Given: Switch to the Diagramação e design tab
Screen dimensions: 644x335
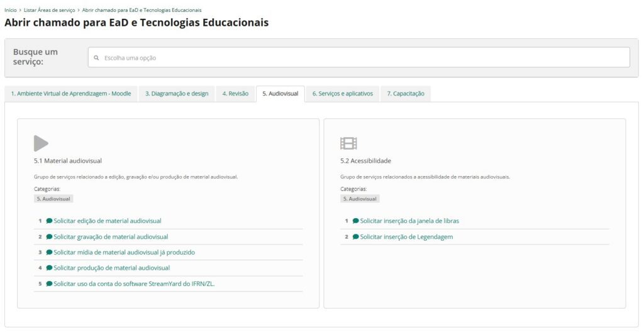Looking at the screenshot, I should (177, 94).
